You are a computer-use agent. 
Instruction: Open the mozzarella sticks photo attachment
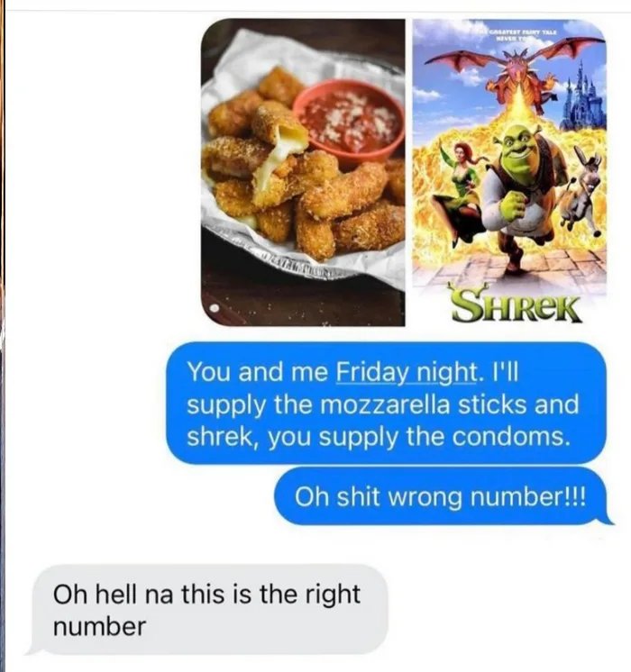pos(303,173)
